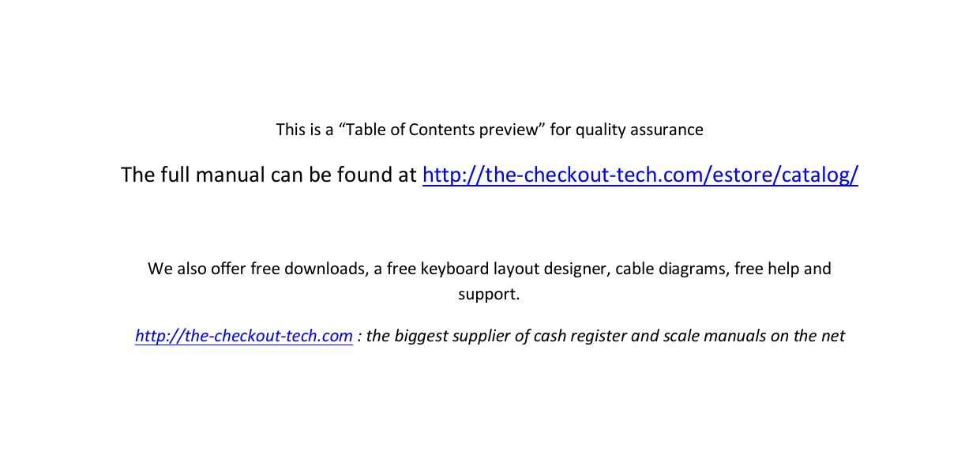Click the word "for" before quality assurance
The image size is (980, 467).
point(560,130)
